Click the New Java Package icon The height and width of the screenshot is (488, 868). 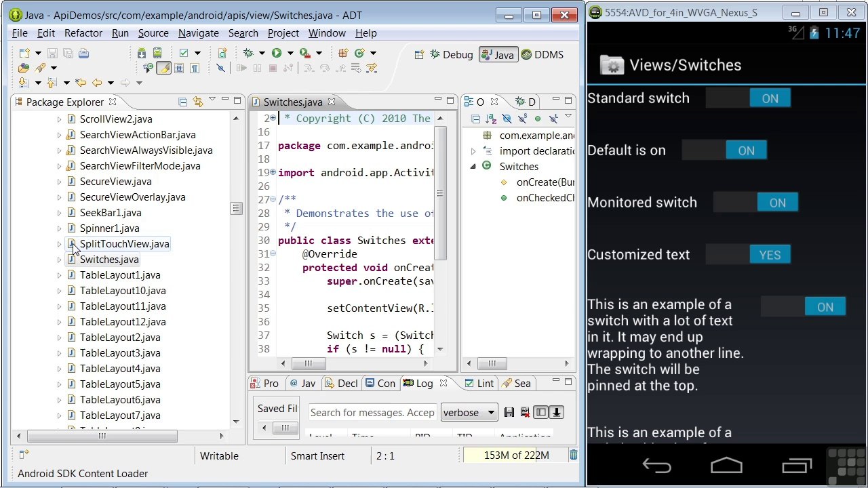[x=343, y=53]
